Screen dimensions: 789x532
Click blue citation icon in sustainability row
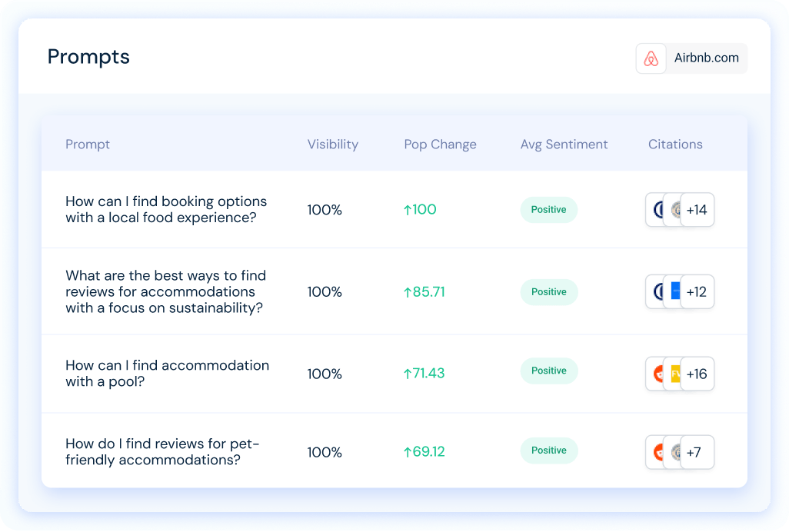coord(674,291)
